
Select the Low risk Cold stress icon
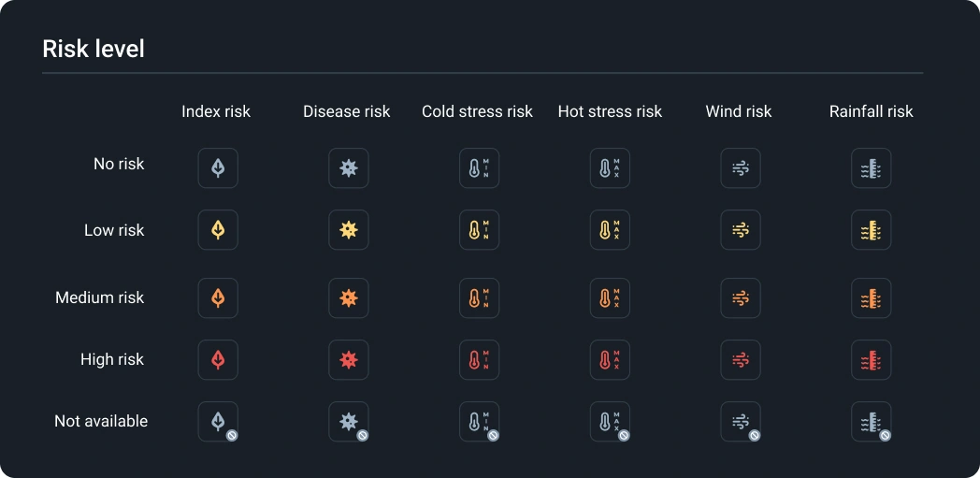(479, 230)
